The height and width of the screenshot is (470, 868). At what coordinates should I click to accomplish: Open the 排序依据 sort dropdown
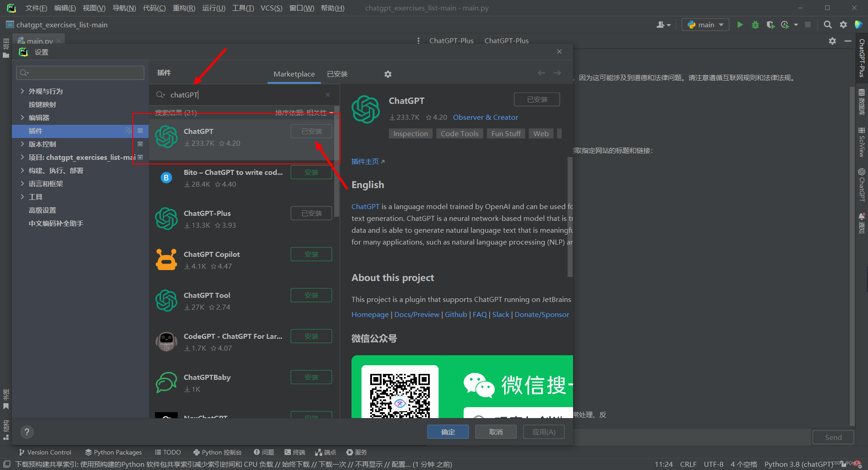click(x=304, y=112)
